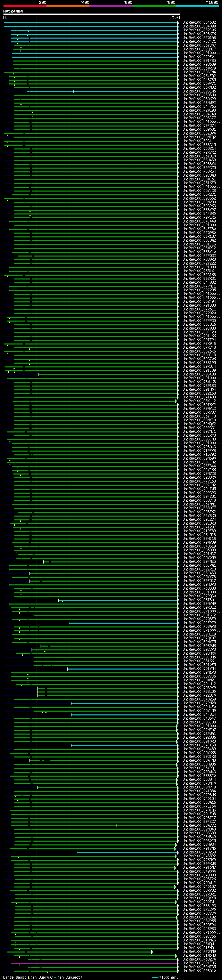
Task: Open hit UniRef100_A9Q6B9
Action: (199, 64)
